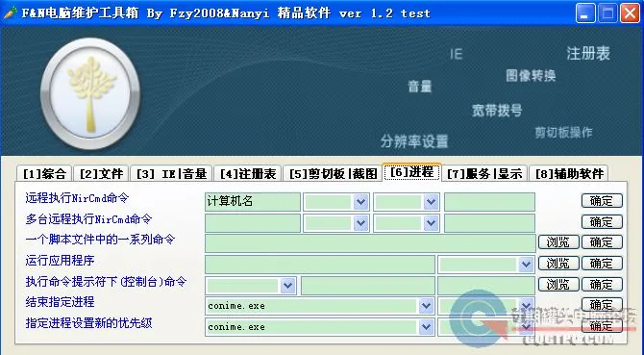Click last text field in 多台远程执行NirCmd命令 row
The width and height of the screenshot is (644, 355).
(489, 223)
